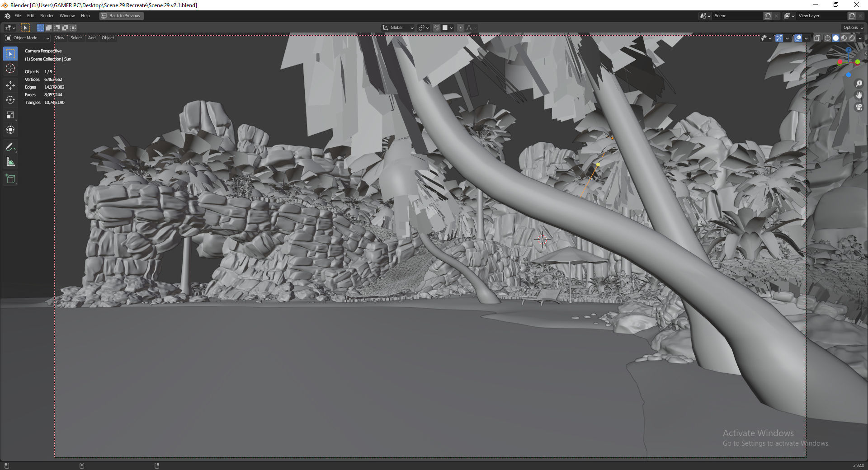Open the viewport Object menu
Viewport: 868px width, 470px height.
[x=108, y=38]
